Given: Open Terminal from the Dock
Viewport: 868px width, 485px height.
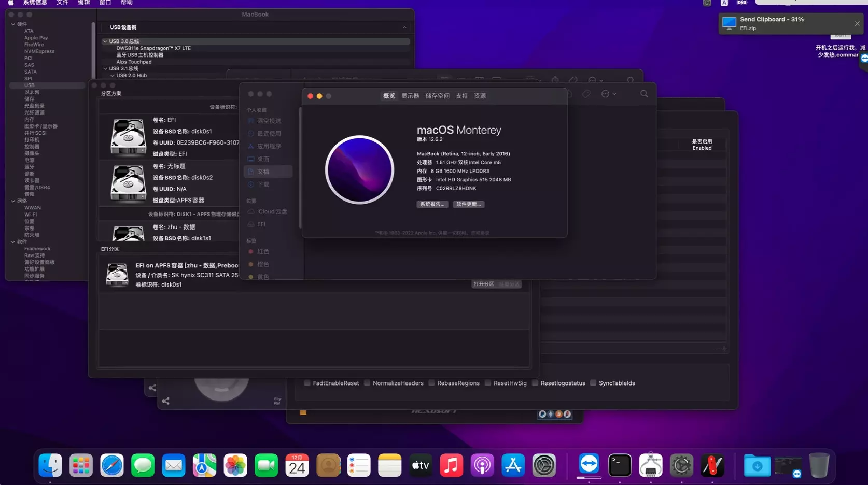Looking at the screenshot, I should pyautogui.click(x=620, y=465).
